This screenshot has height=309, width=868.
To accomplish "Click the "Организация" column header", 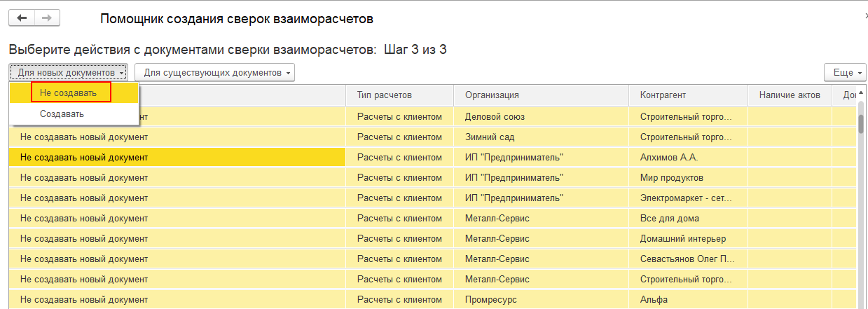I will click(491, 95).
